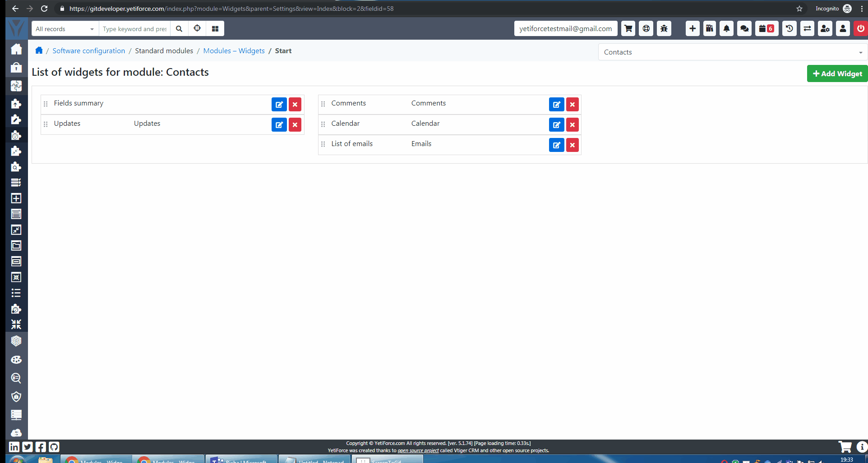
Task: Open the user profile icon
Action: (x=843, y=29)
